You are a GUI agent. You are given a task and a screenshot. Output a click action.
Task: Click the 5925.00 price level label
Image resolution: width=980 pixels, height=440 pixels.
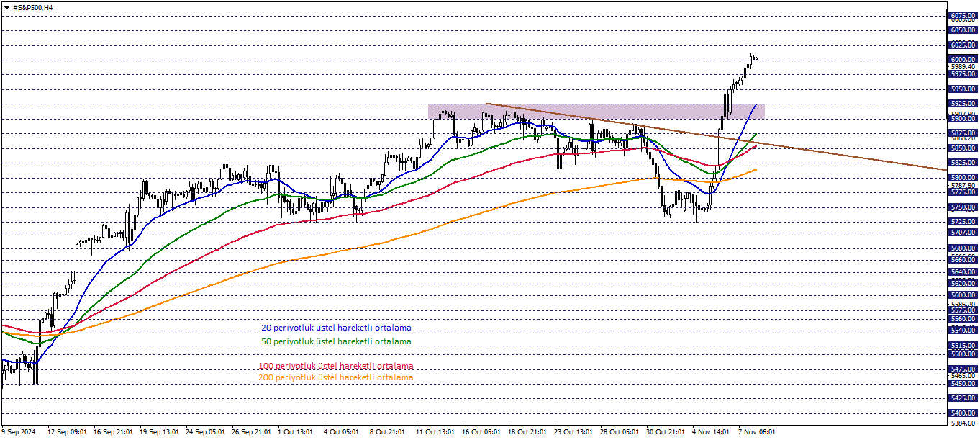(963, 103)
